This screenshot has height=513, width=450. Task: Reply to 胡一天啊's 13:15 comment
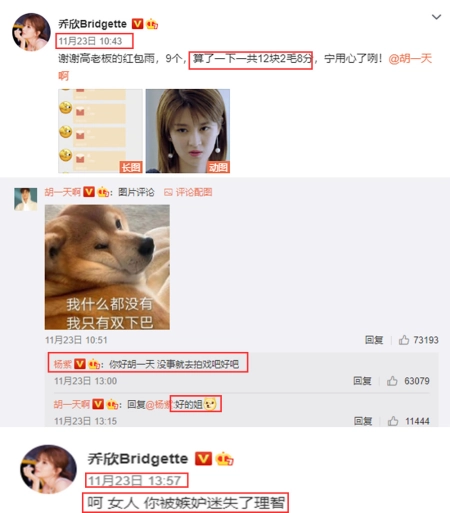click(363, 421)
